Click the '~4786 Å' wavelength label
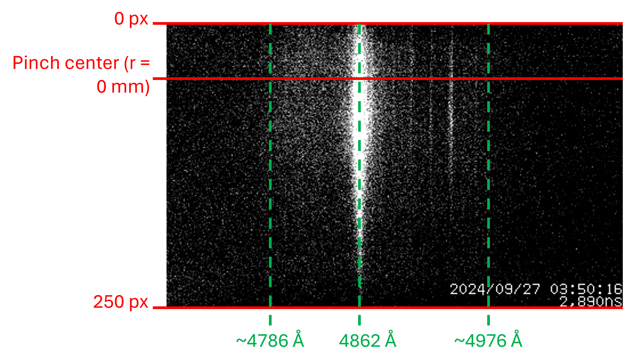 coord(270,341)
